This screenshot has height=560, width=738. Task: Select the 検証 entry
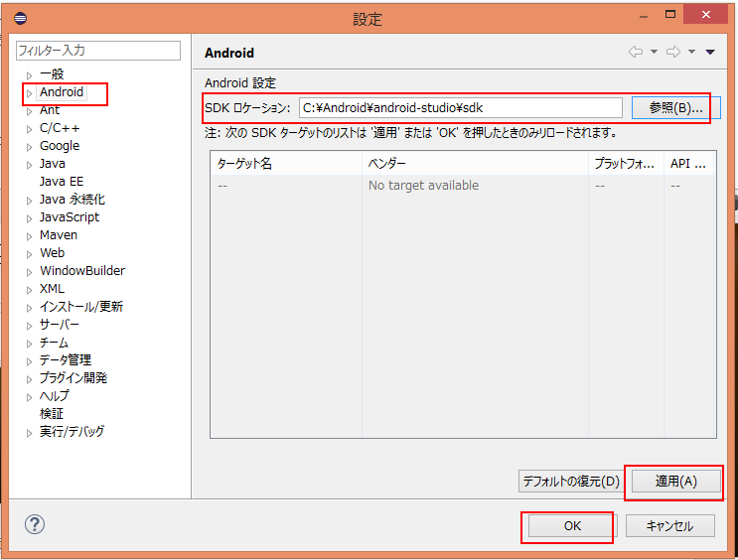point(52,414)
